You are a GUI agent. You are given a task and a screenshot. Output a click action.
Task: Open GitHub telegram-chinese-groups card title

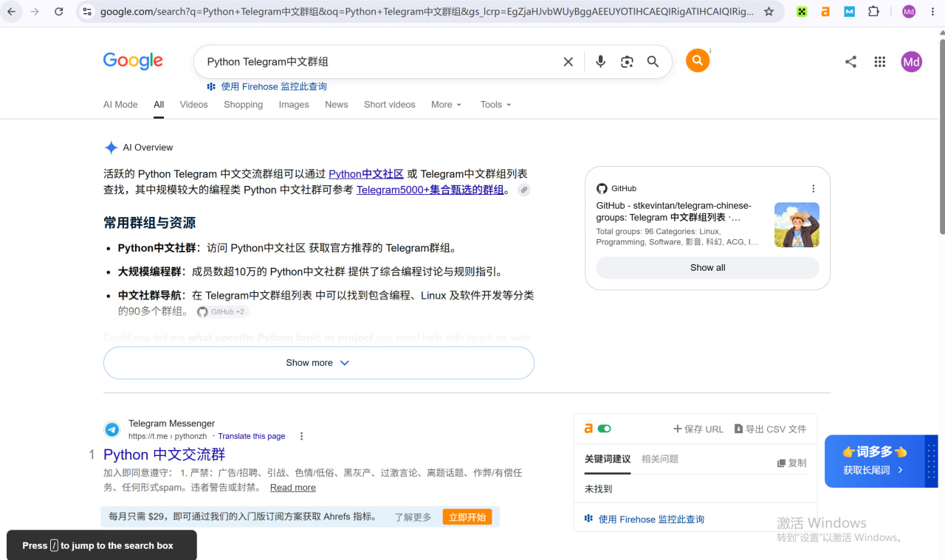click(673, 212)
